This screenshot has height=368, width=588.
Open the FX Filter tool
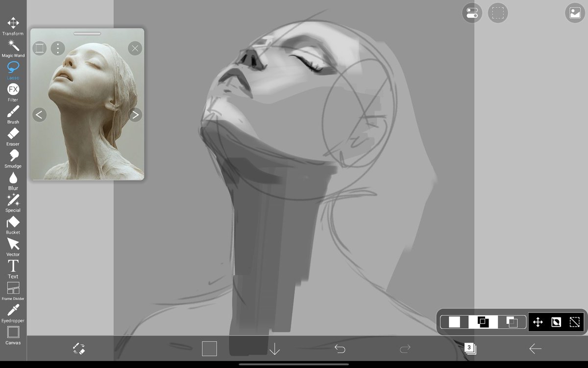pyautogui.click(x=13, y=93)
